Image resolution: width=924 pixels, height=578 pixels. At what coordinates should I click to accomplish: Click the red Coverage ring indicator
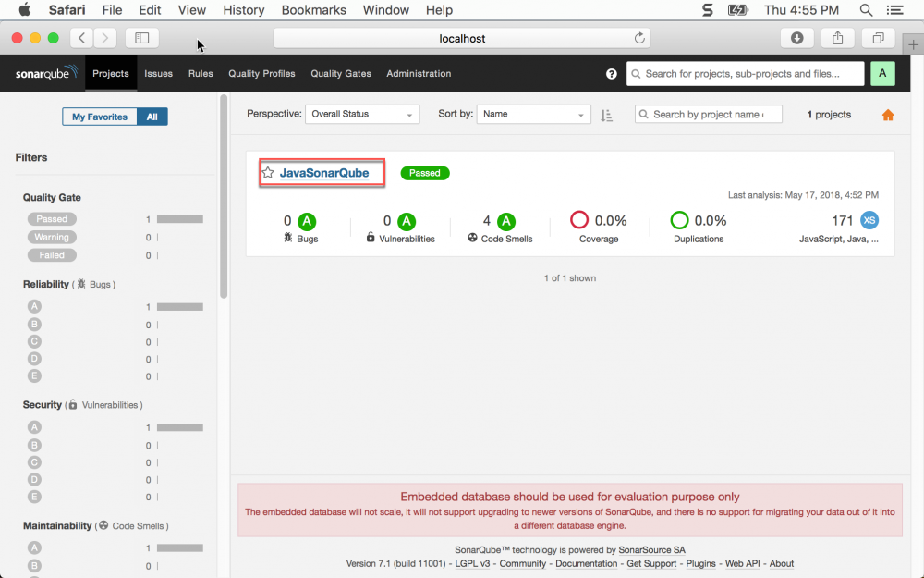click(x=579, y=220)
